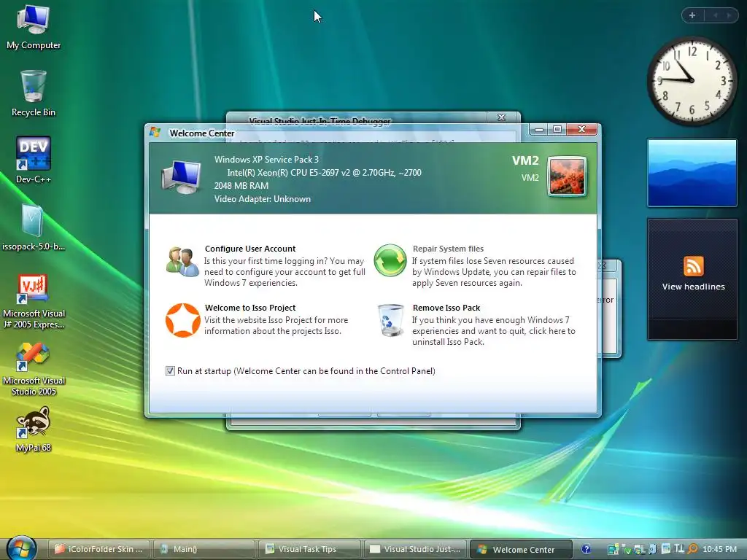747x560 pixels.
Task: Click View headlines in feed gadget
Action: pyautogui.click(x=693, y=287)
